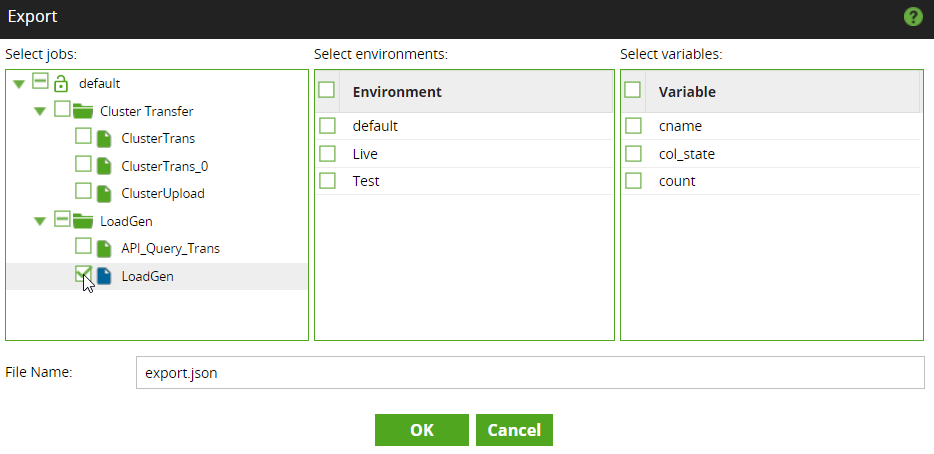Image resolution: width=934 pixels, height=454 pixels.
Task: Open the help icon in Export header
Action: 913,17
